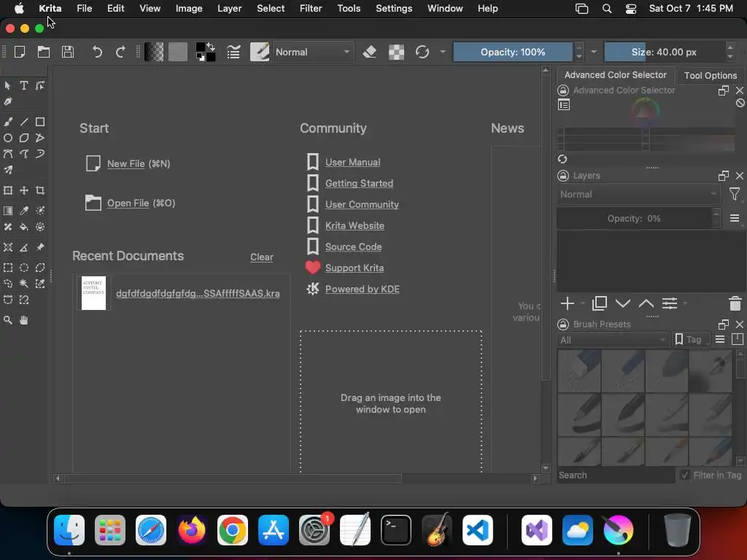747x560 pixels.
Task: Open recent document thumbnail
Action: click(x=93, y=293)
